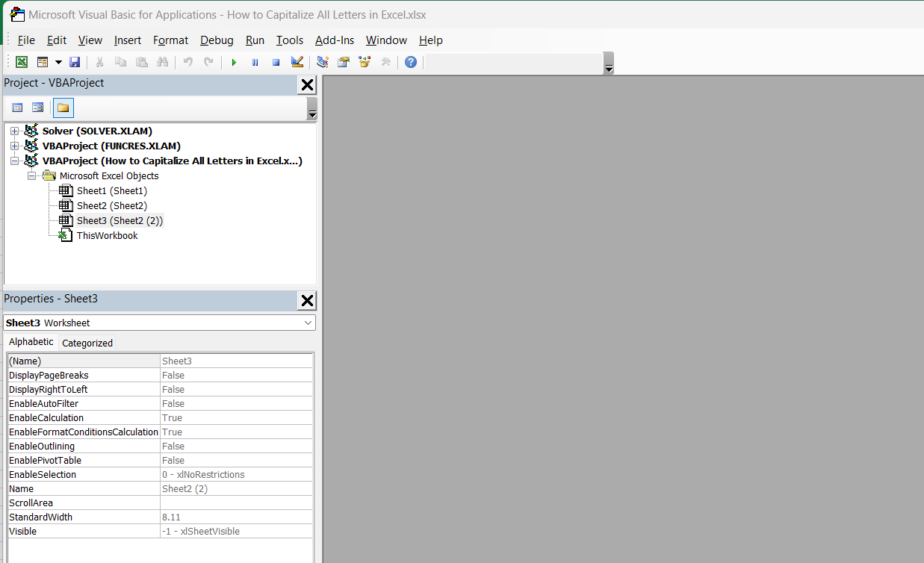924x563 pixels.
Task: Toggle Folders view in Project panel
Action: click(63, 108)
